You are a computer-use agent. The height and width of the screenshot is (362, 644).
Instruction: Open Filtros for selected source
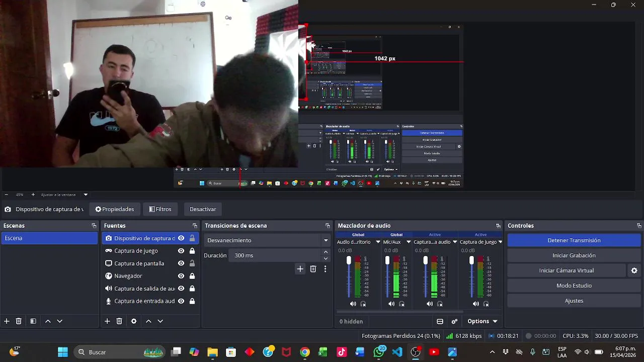[160, 209]
